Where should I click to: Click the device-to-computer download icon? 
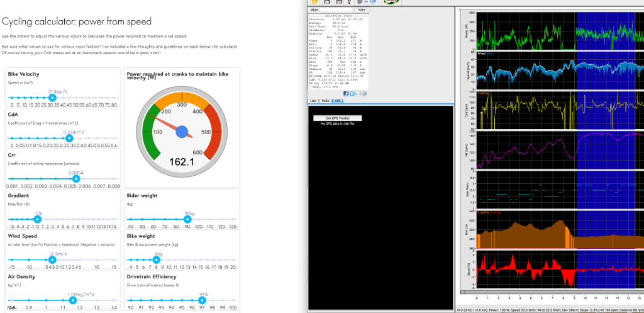click(x=367, y=2)
